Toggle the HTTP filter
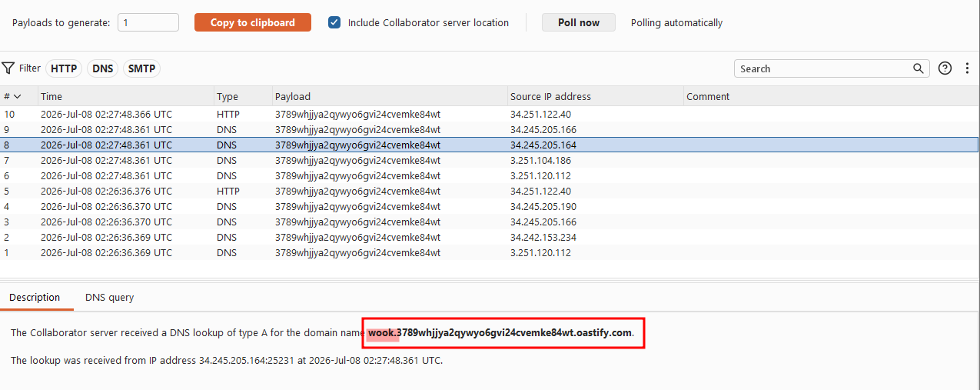 click(64, 68)
